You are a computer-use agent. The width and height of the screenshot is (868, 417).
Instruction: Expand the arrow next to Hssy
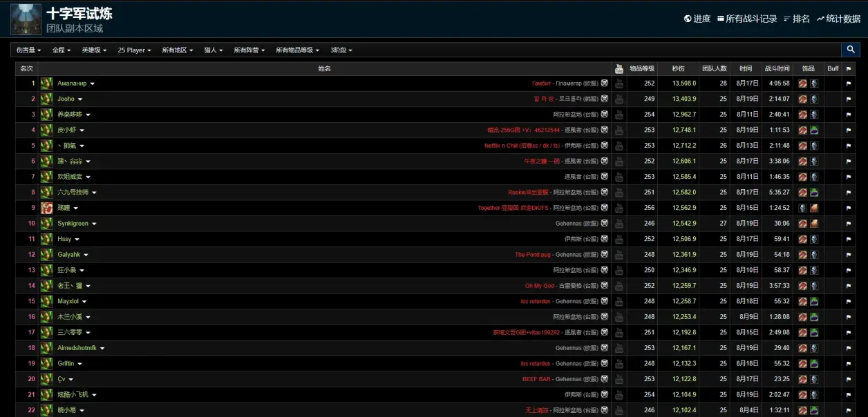click(x=77, y=239)
